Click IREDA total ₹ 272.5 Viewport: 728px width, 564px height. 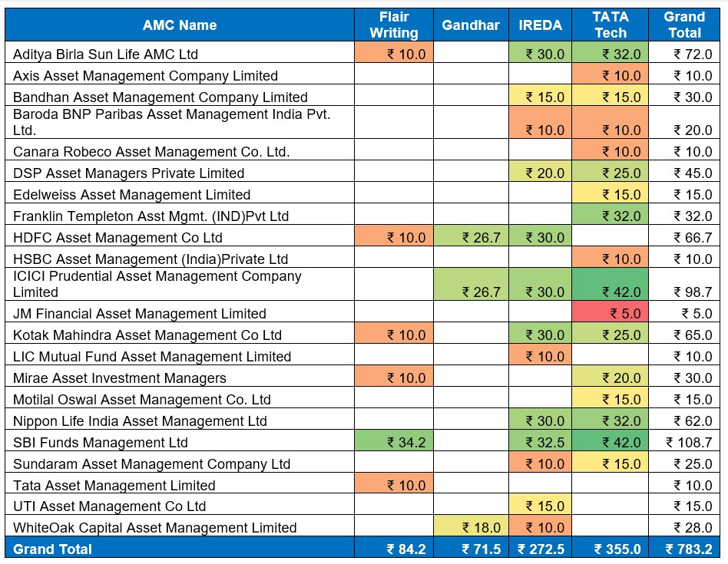540,547
